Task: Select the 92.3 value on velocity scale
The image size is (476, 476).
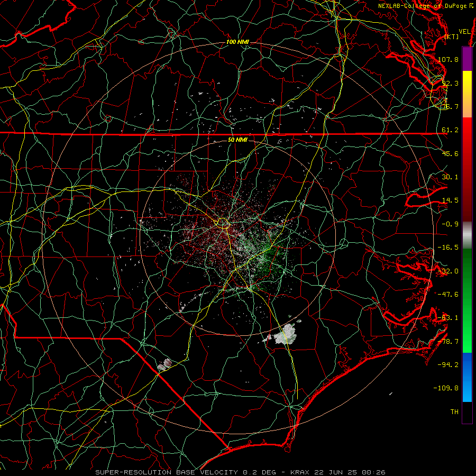Action: pyautogui.click(x=450, y=83)
